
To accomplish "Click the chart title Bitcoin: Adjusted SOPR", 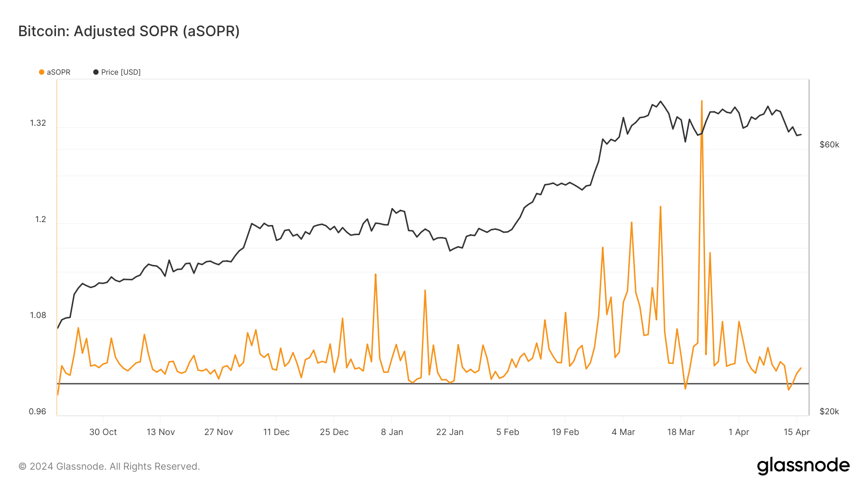I will pos(129,31).
